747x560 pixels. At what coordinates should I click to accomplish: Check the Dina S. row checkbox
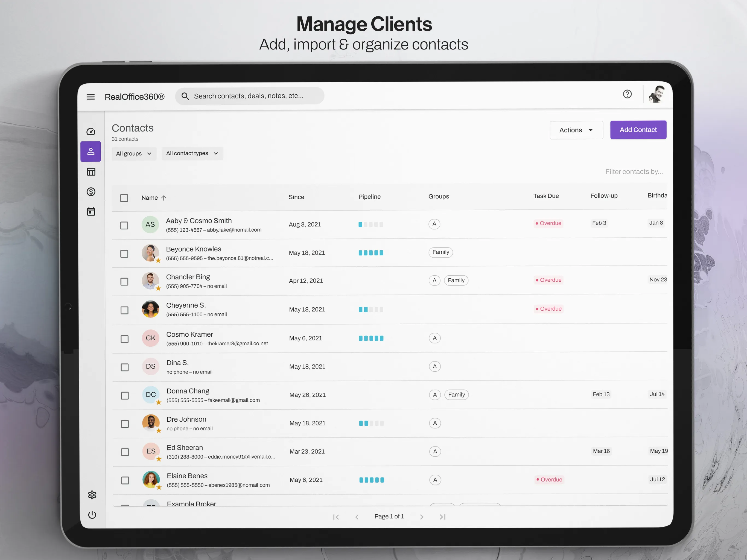point(125,367)
